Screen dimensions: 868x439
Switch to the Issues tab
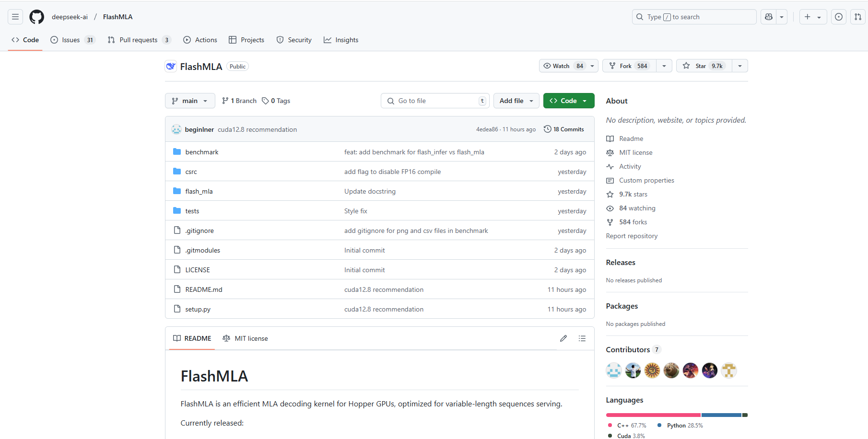70,40
